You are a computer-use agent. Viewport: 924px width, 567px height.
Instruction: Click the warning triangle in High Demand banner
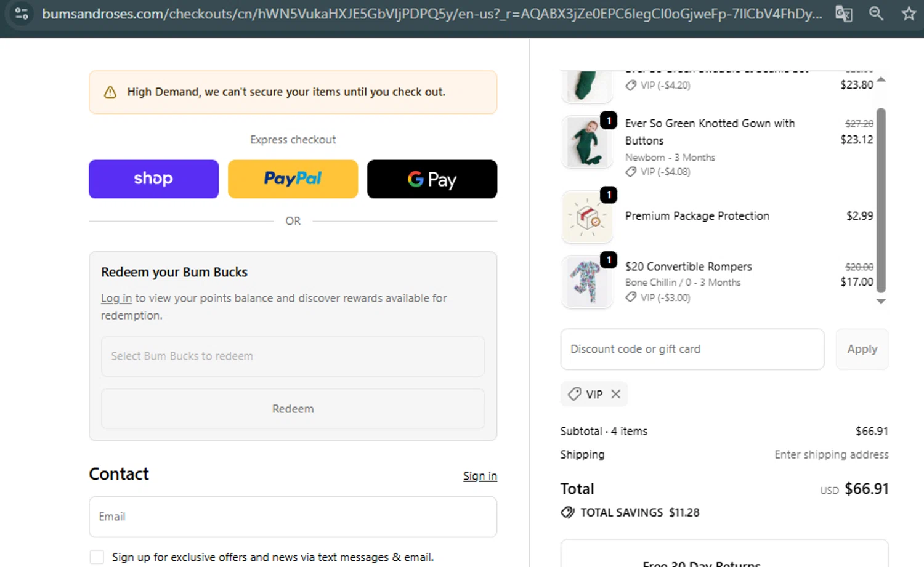point(110,92)
